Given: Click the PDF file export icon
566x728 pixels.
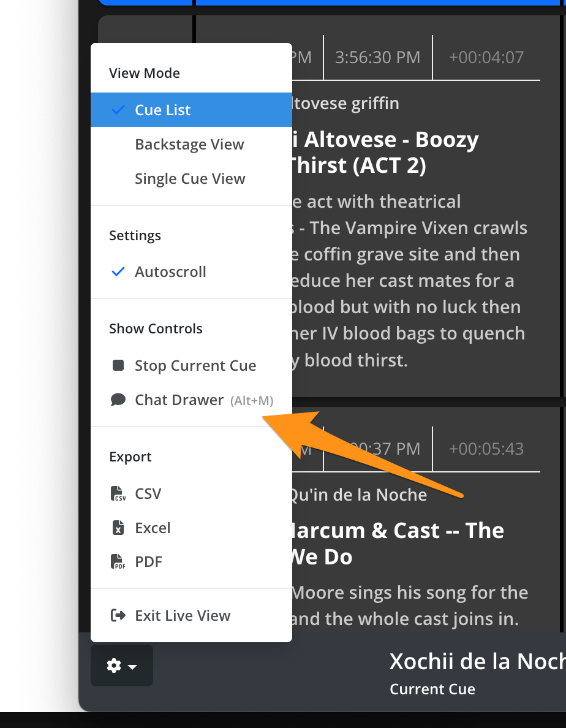Looking at the screenshot, I should [118, 562].
